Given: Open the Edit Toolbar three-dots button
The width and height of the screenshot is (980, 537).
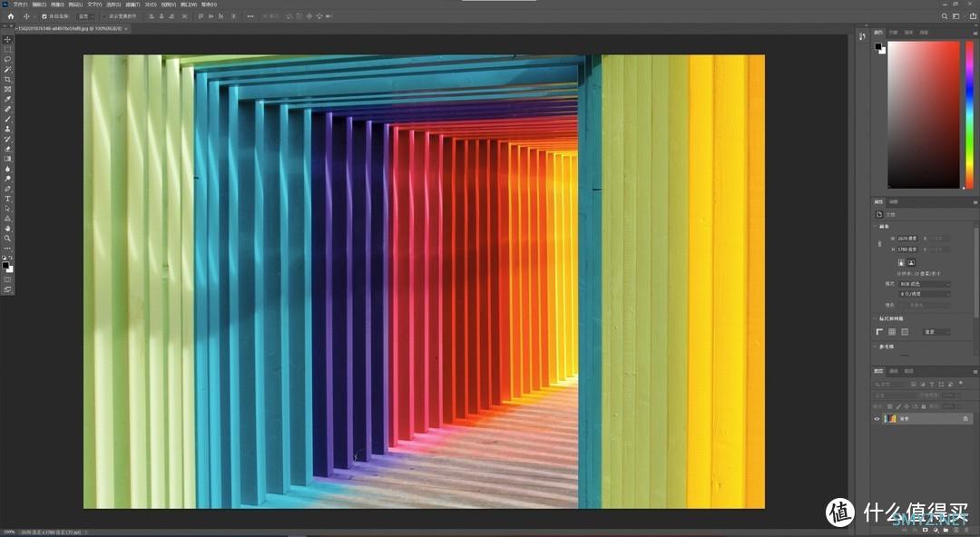Looking at the screenshot, I should (8, 249).
